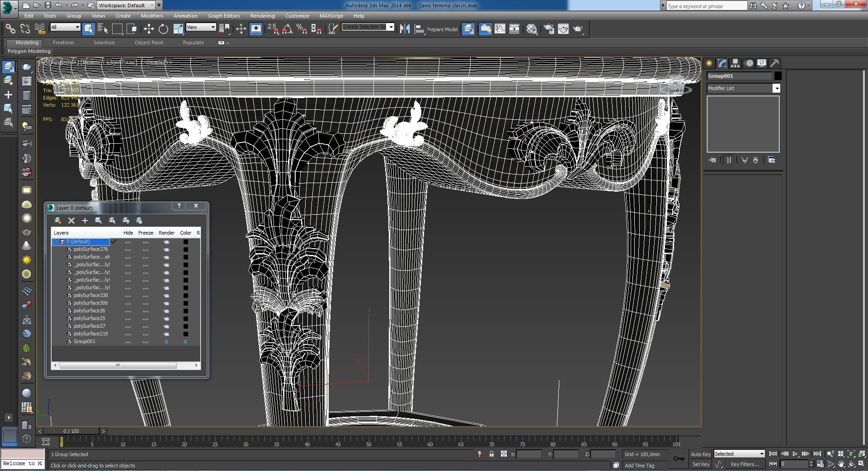Activate the Select and Link tool
Screen dimensions: 868x471
pyautogui.click(x=10, y=29)
